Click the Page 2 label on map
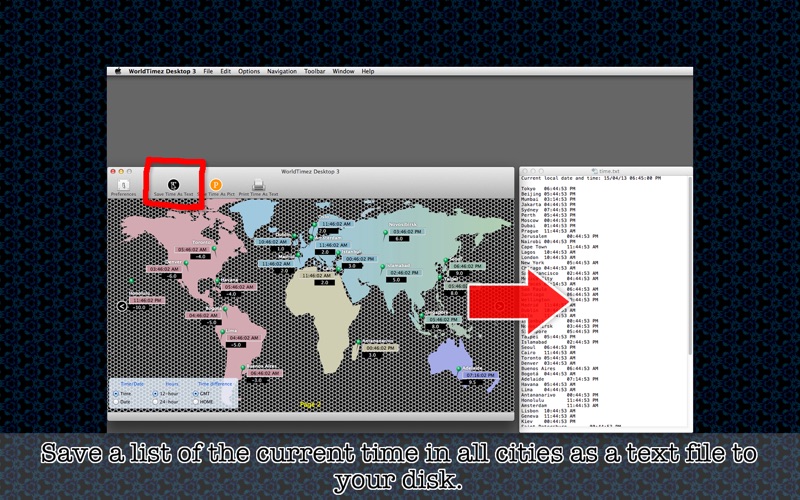 310,405
